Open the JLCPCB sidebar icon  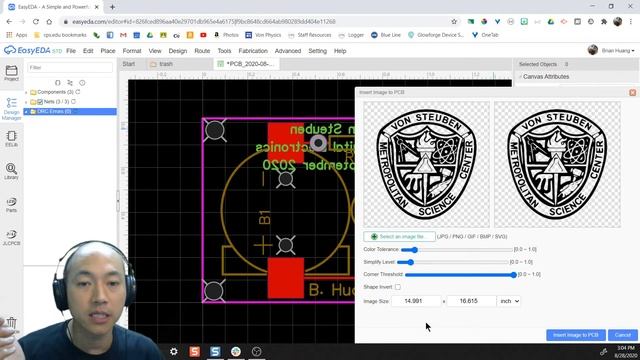11,238
